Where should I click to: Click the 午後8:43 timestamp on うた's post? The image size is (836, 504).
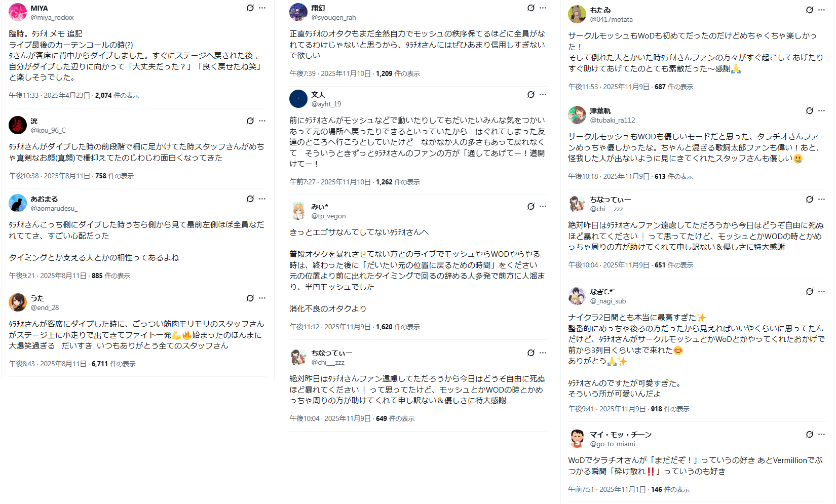22,364
